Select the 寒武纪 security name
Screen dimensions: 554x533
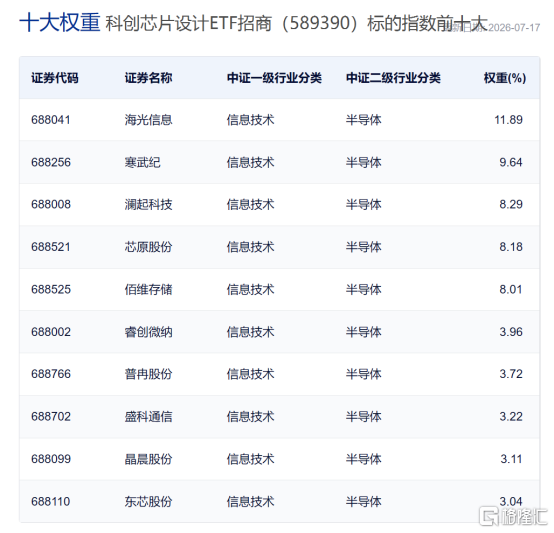pyautogui.click(x=142, y=162)
